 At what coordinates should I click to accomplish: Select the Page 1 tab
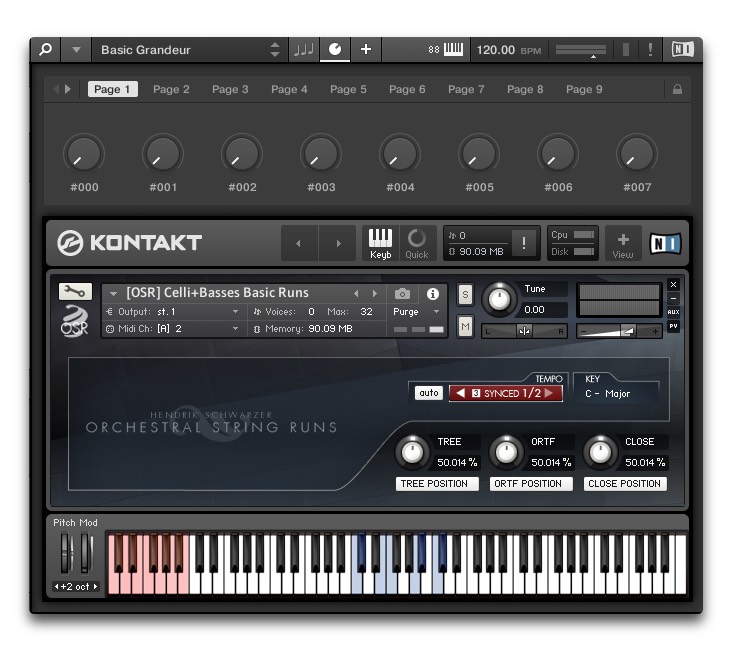[113, 89]
